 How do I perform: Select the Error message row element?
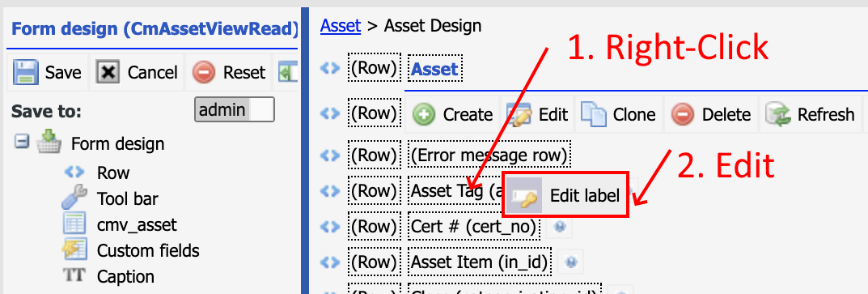coord(489,156)
